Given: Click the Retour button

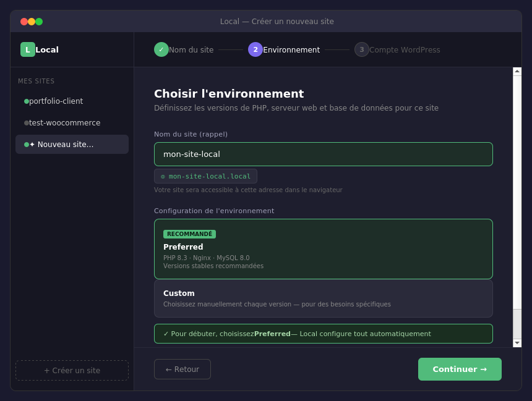Looking at the screenshot, I should [182, 369].
